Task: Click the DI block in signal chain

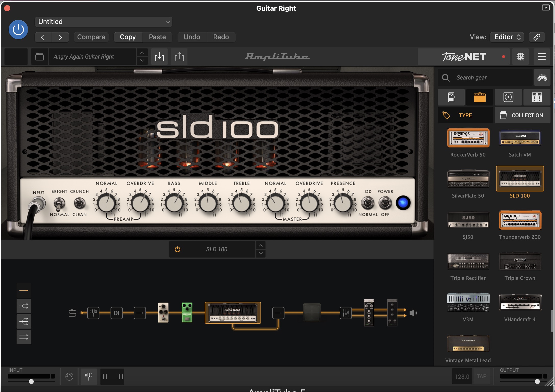Action: coord(117,313)
